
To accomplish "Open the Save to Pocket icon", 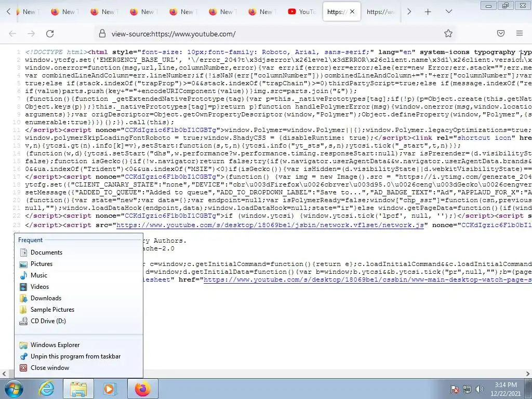I will 501,33.
